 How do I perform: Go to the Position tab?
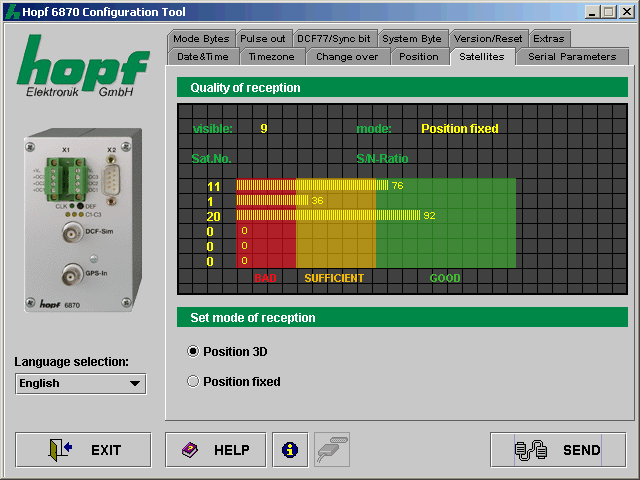(x=419, y=57)
